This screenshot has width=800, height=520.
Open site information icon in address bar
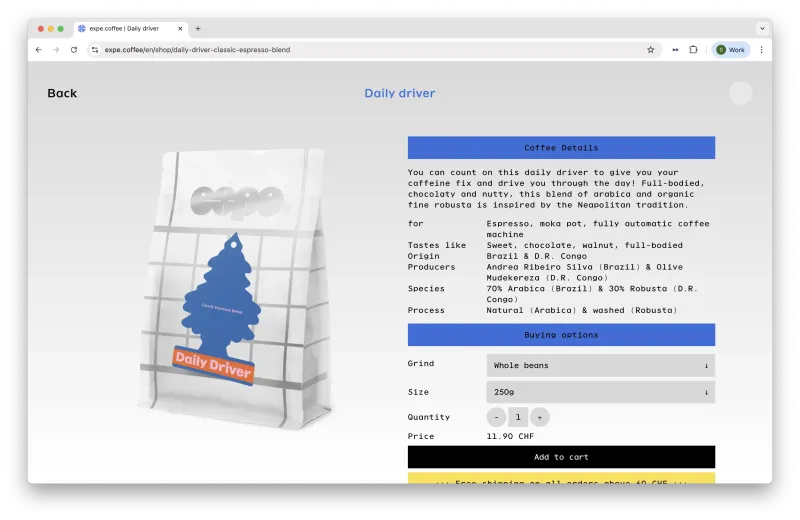pos(95,49)
